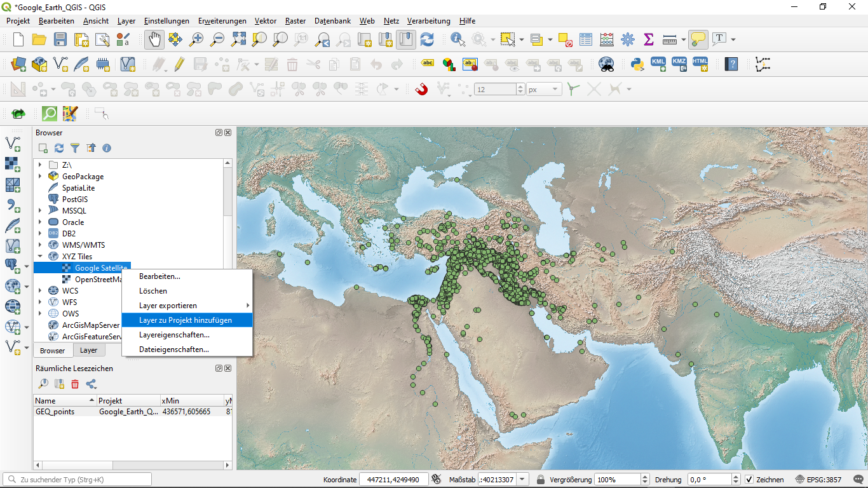
Task: Open the diagram options pie-chart icon
Action: pos(449,64)
